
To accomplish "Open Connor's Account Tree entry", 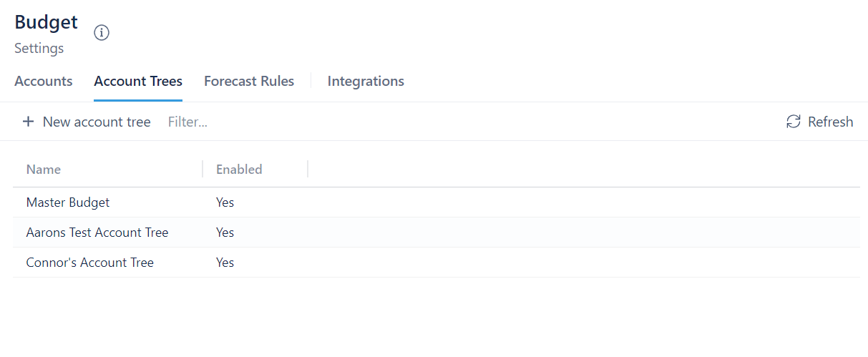I will pos(90,263).
